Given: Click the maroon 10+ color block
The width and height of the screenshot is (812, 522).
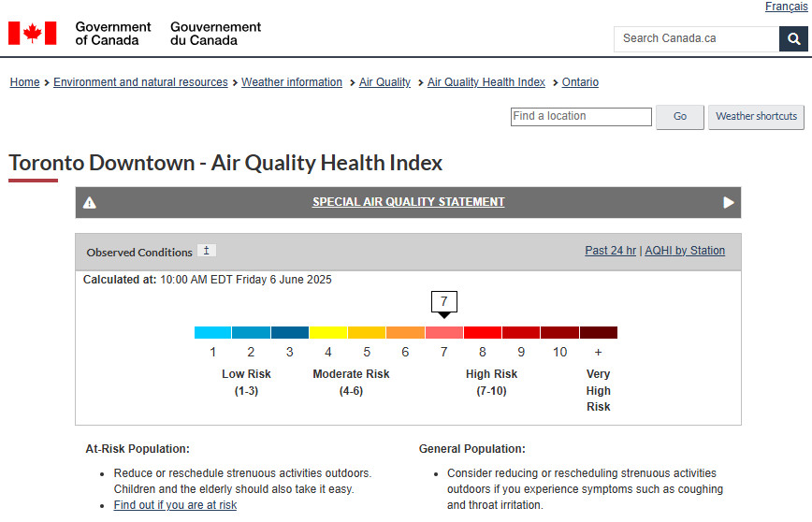Looking at the screenshot, I should [599, 332].
